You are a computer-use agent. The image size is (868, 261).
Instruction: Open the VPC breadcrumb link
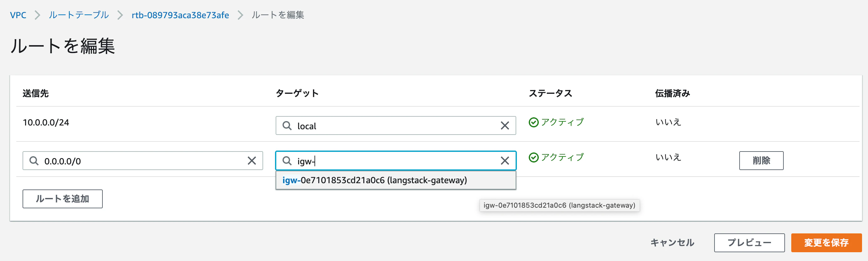(x=18, y=15)
